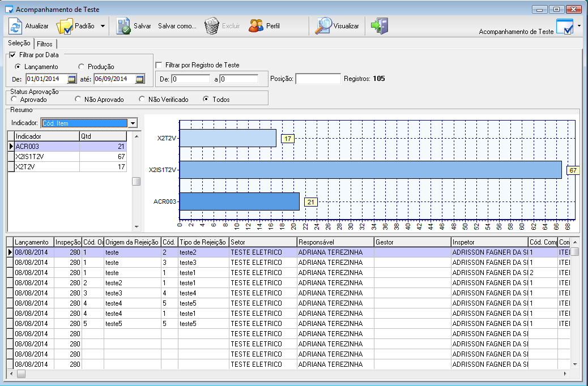Click the Salvar document icon
This screenshot has width=588, height=386.
pyautogui.click(x=123, y=26)
